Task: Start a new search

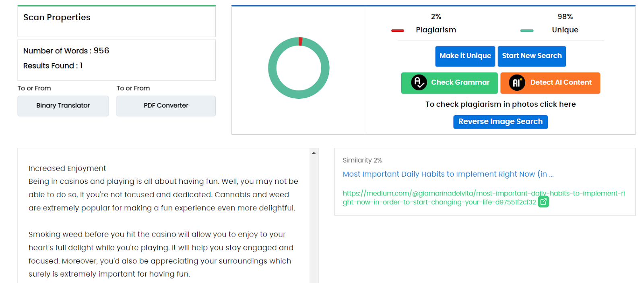Action: coord(532,56)
